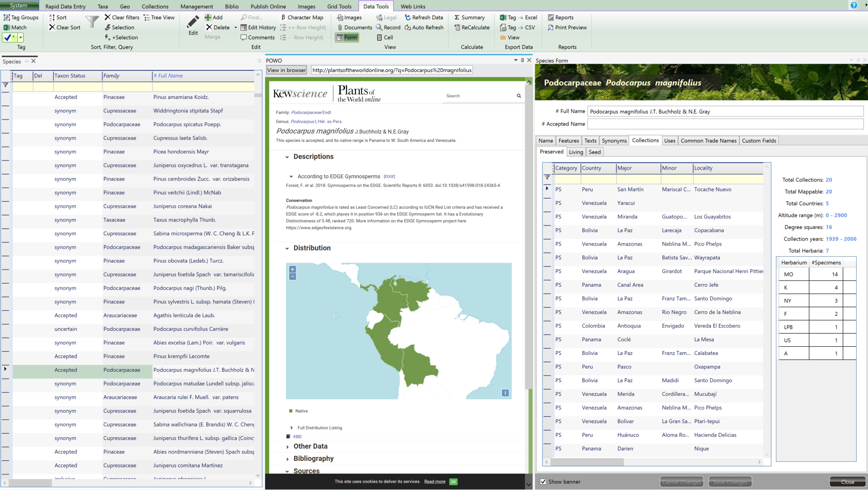Click the # Full Name input field
868x490 pixels.
[x=725, y=111]
